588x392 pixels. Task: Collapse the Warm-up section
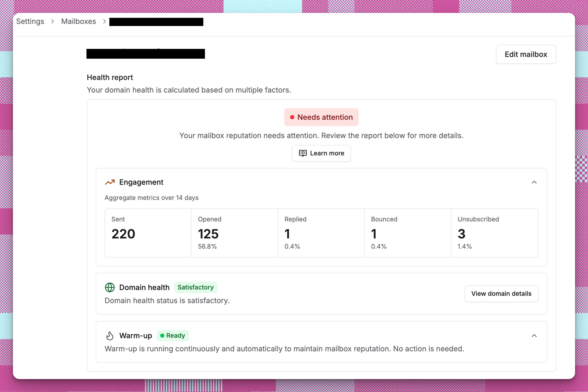click(534, 336)
